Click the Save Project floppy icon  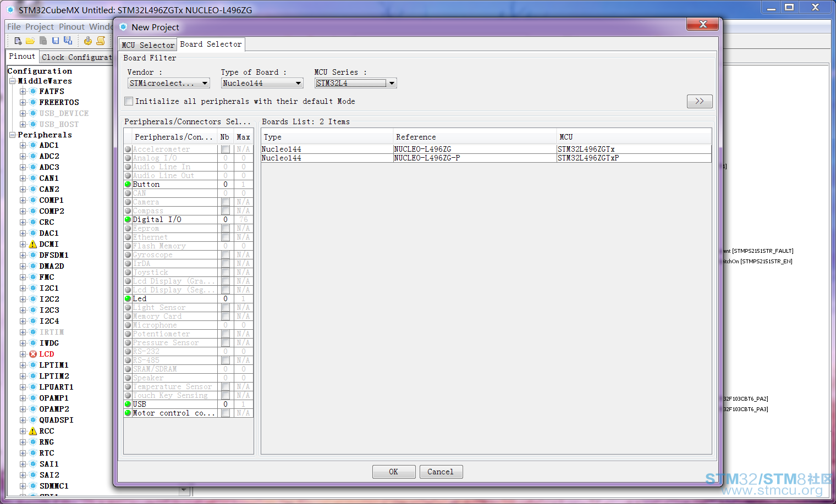pyautogui.click(x=56, y=41)
